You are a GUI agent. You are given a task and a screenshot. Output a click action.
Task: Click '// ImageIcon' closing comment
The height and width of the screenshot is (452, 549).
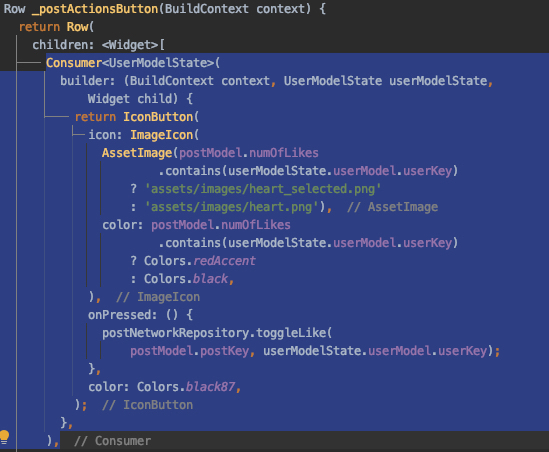click(x=158, y=297)
